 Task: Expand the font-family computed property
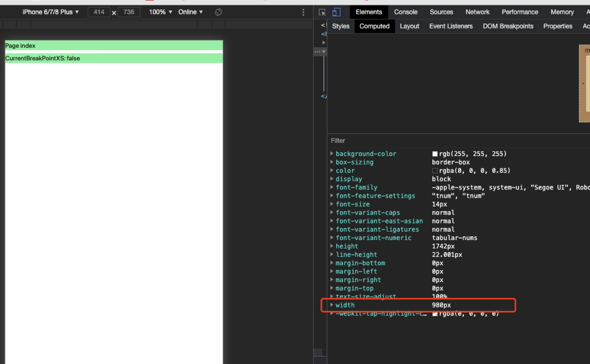pyautogui.click(x=332, y=187)
